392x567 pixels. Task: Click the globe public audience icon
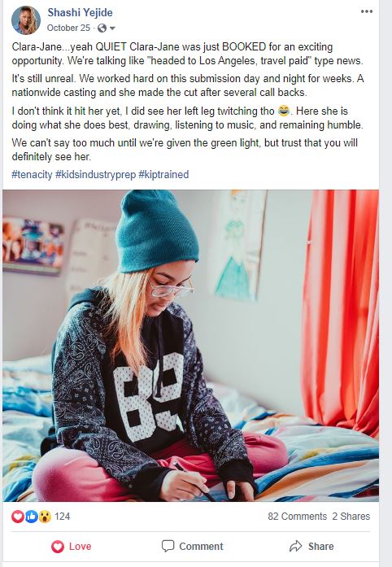click(102, 28)
